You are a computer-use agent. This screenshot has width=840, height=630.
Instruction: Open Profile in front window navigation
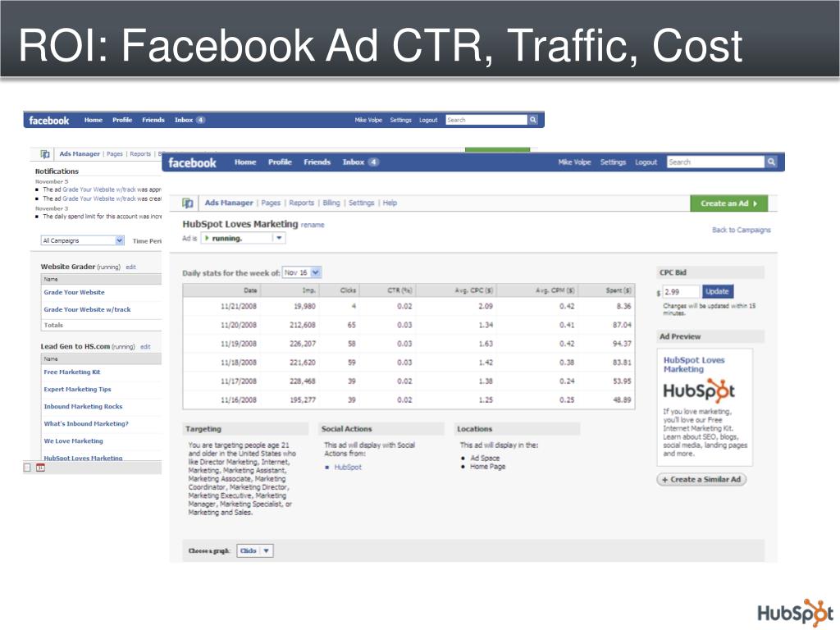coord(280,162)
